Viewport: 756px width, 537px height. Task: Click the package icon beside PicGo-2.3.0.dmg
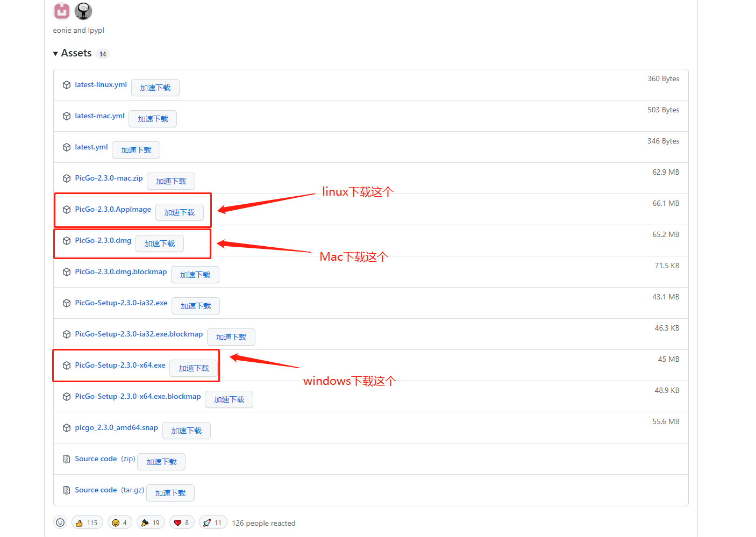pos(67,241)
